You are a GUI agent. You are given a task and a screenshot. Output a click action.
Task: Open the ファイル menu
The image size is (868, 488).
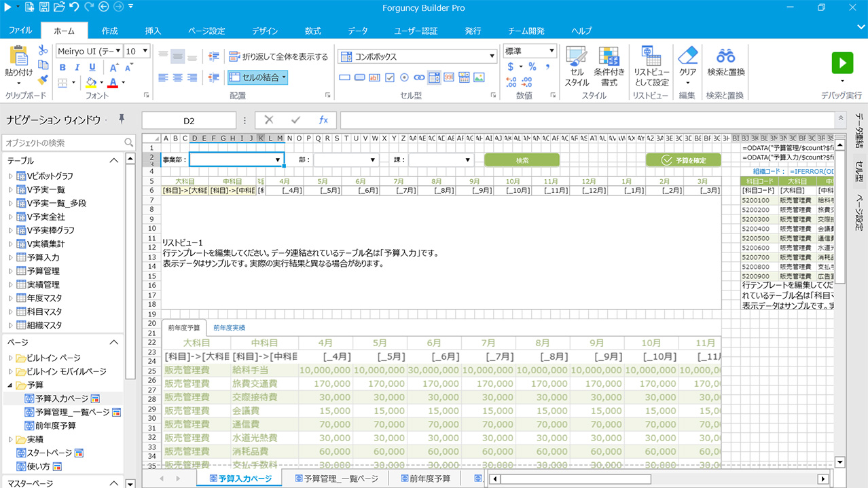20,31
